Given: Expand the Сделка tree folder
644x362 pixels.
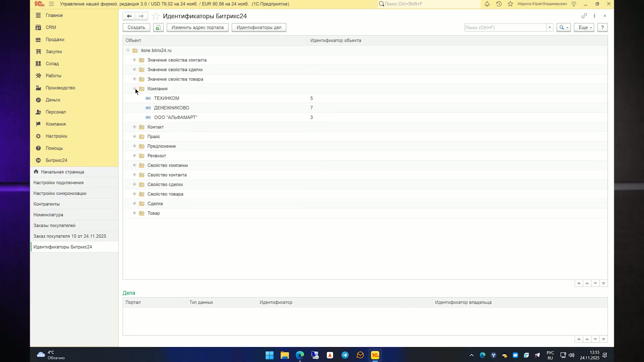Looking at the screenshot, I should pyautogui.click(x=135, y=203).
